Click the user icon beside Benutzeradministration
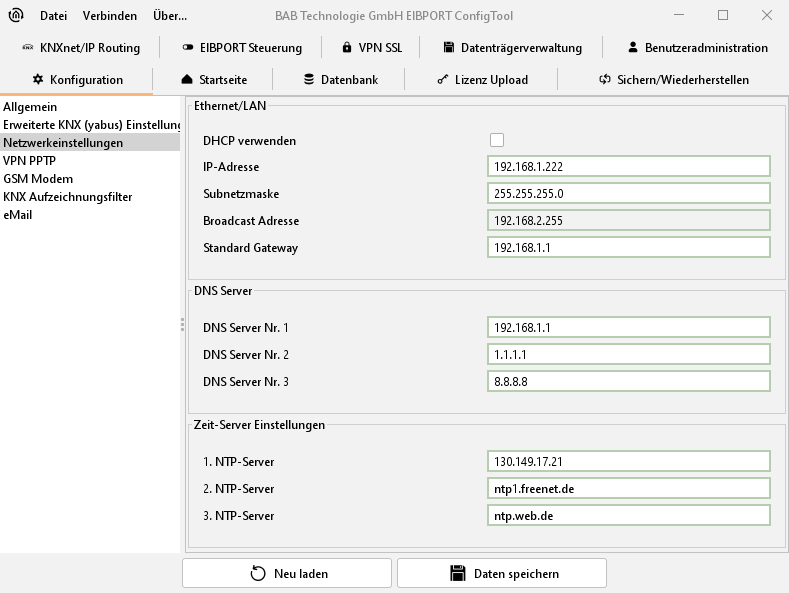The width and height of the screenshot is (789, 593). (633, 48)
